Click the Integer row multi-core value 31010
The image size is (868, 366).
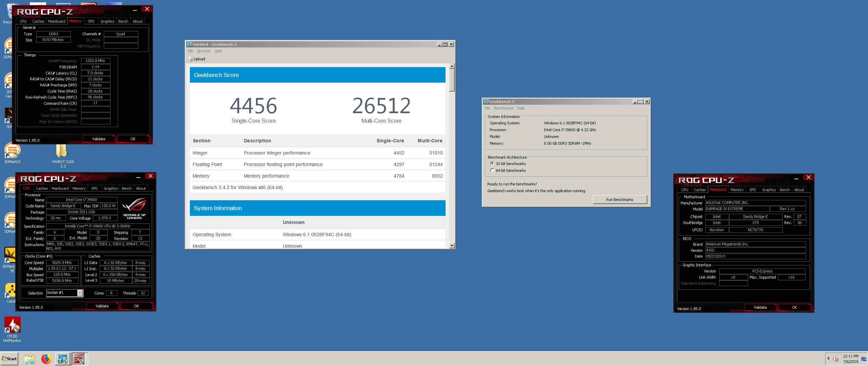436,153
